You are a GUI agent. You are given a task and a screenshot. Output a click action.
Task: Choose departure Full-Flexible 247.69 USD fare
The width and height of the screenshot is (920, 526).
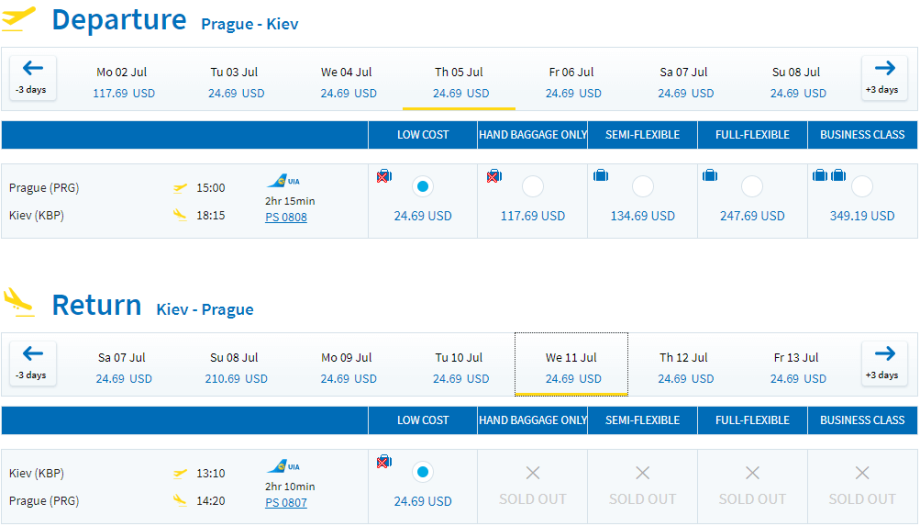[752, 187]
